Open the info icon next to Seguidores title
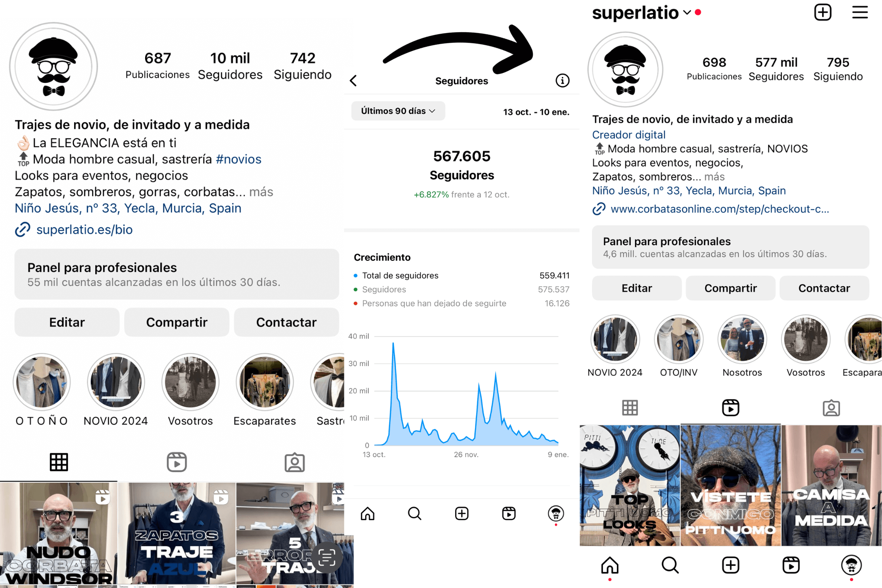Image resolution: width=882 pixels, height=588 pixels. pos(562,81)
